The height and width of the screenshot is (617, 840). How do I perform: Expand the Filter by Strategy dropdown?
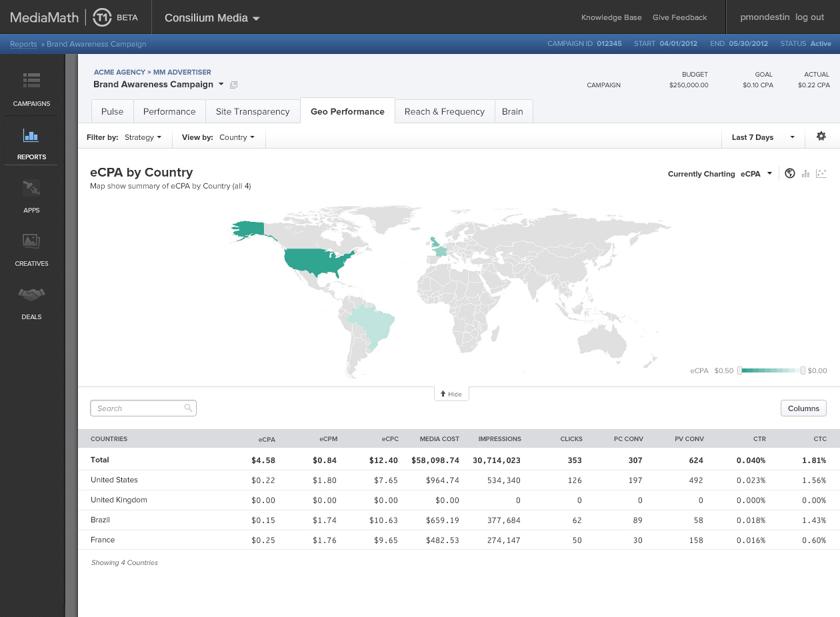(143, 137)
